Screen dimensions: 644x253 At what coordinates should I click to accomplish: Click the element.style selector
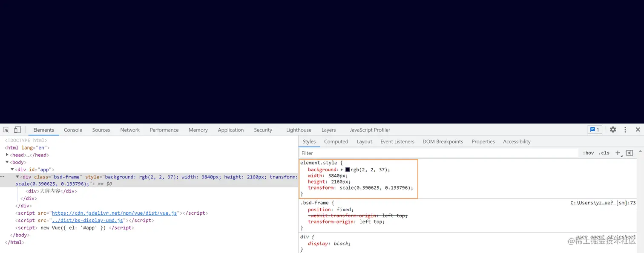pyautogui.click(x=318, y=163)
